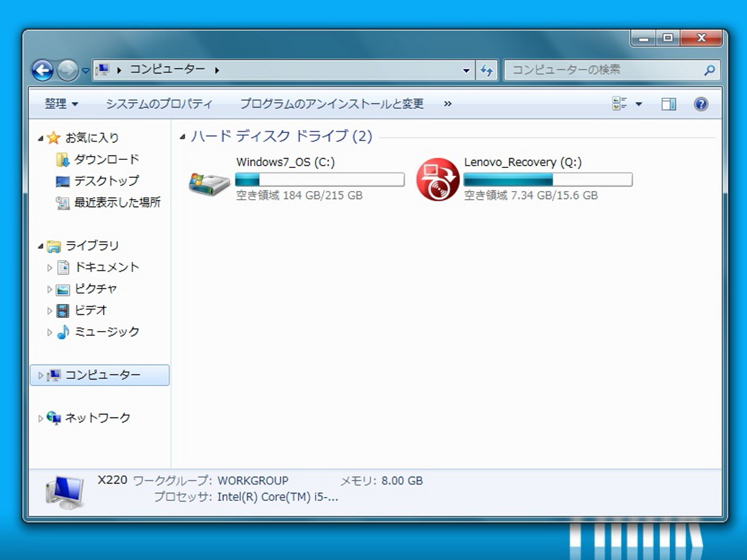Viewport: 747px width, 560px height.
Task: Click 空き領域 7.34 GB/15.6 GB text
Action: pos(531,195)
